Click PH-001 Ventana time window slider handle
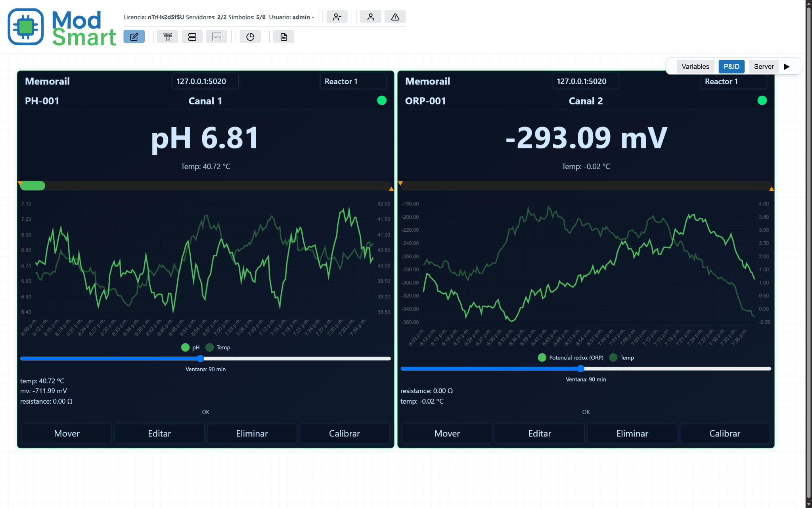 201,358
